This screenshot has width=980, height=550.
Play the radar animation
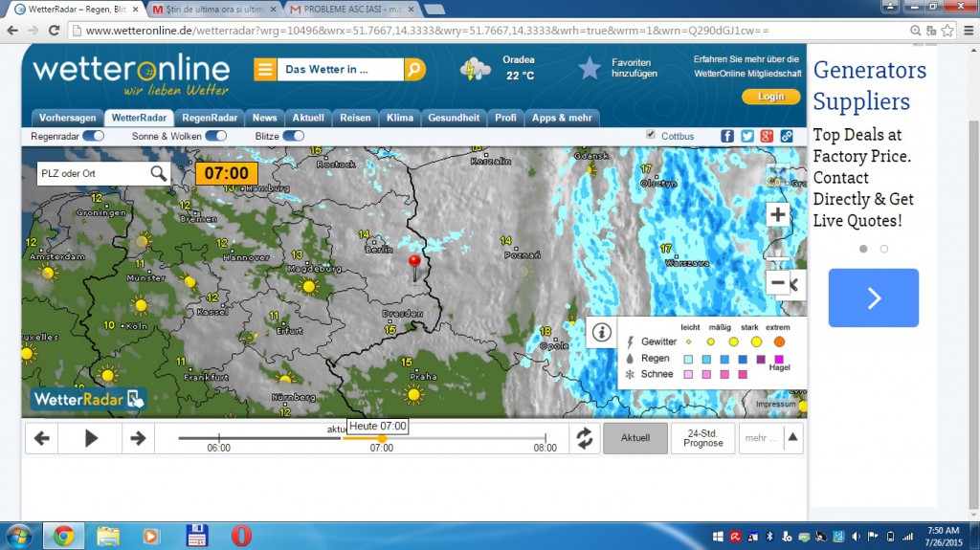(x=91, y=438)
